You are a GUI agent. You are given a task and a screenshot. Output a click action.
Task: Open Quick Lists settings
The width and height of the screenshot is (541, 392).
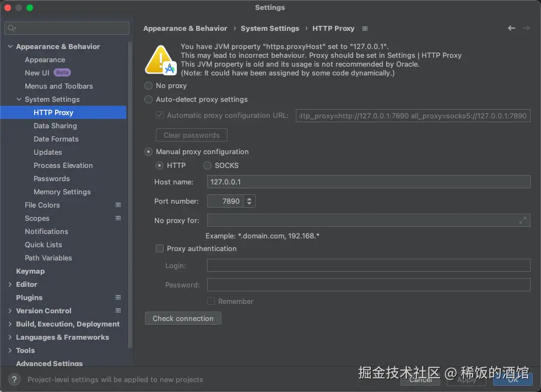click(44, 244)
